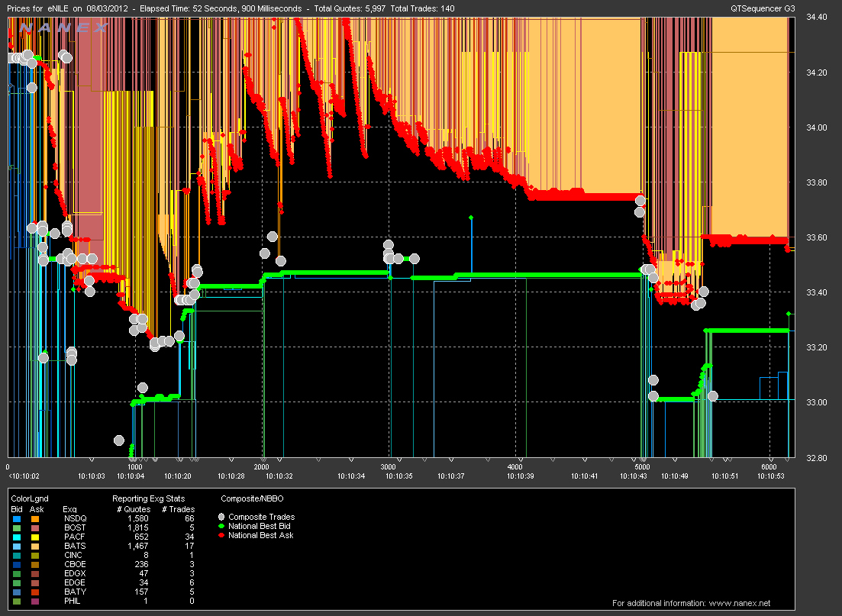Click the 3000 quote count axis label
The width and height of the screenshot is (842, 616).
click(x=389, y=467)
